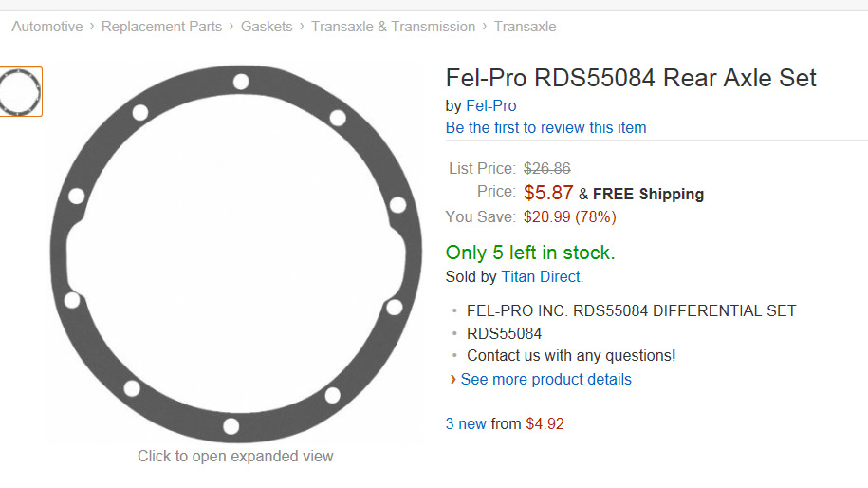Click the Fel-Pro RDS55084 Rear Axle Set title
This screenshot has width=868, height=488.
pos(631,78)
